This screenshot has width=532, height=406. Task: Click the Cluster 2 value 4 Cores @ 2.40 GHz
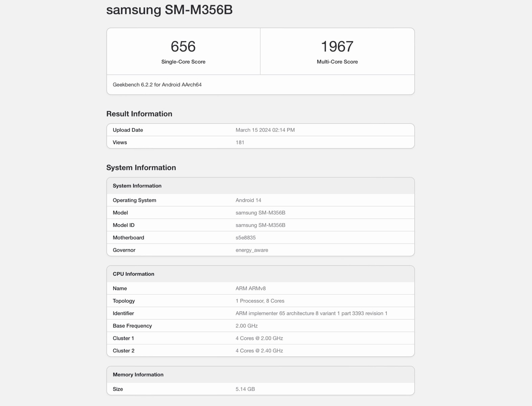point(259,351)
